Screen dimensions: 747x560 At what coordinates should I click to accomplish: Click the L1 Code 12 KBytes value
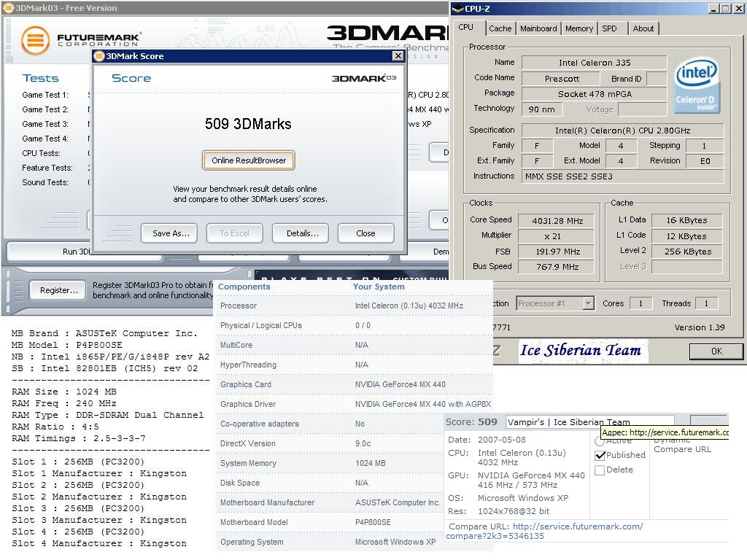(686, 236)
